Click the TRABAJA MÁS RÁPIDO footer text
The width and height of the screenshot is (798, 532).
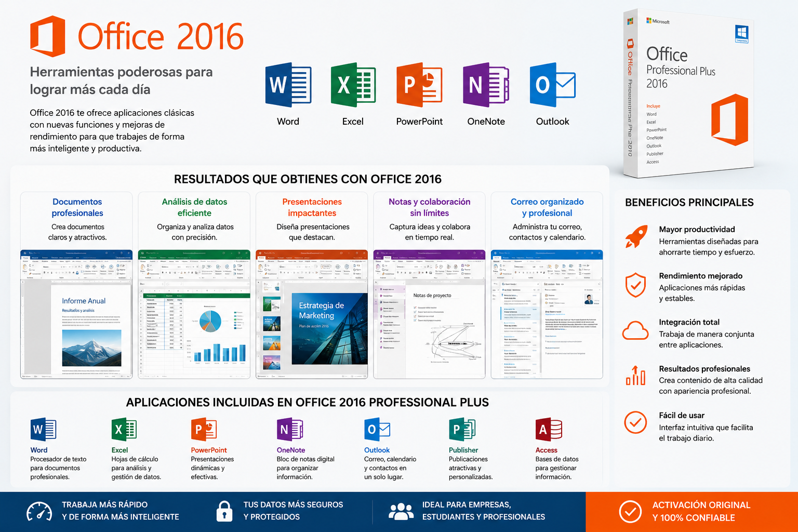pyautogui.click(x=121, y=511)
